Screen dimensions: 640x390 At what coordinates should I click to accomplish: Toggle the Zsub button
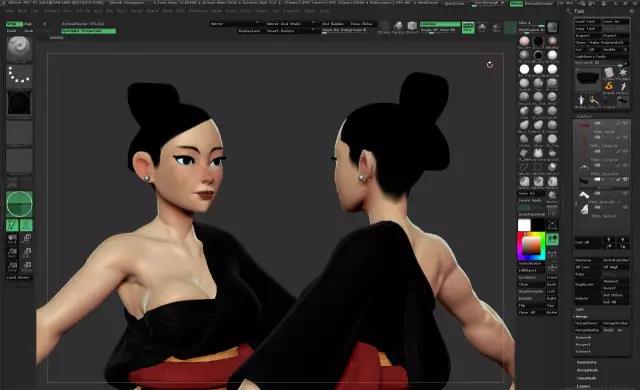[28, 30]
